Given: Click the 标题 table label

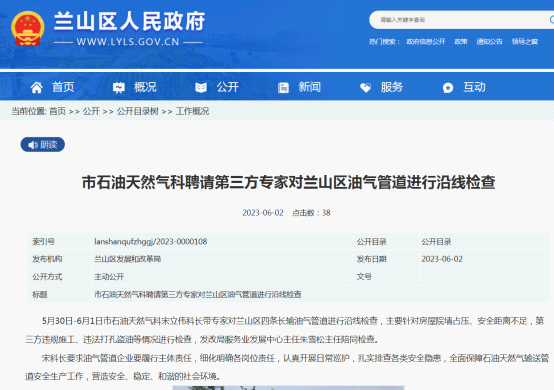Looking at the screenshot, I should pos(40,294).
